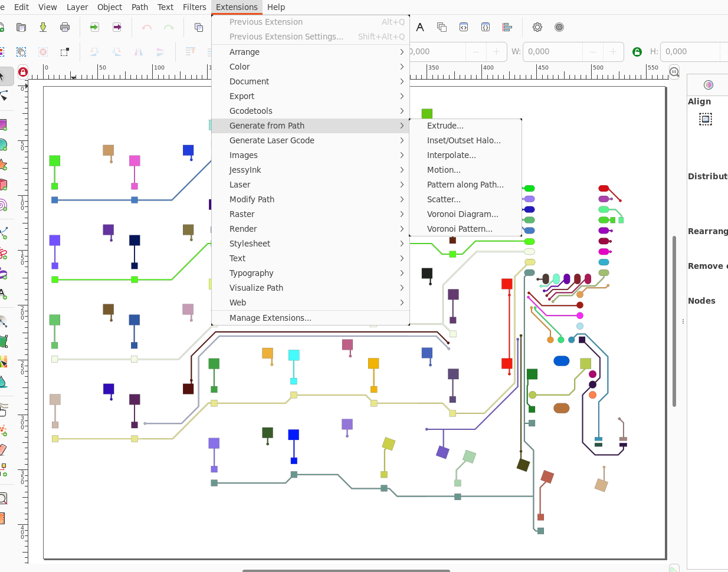Click the vertical canvas scrollbar

tap(674, 321)
